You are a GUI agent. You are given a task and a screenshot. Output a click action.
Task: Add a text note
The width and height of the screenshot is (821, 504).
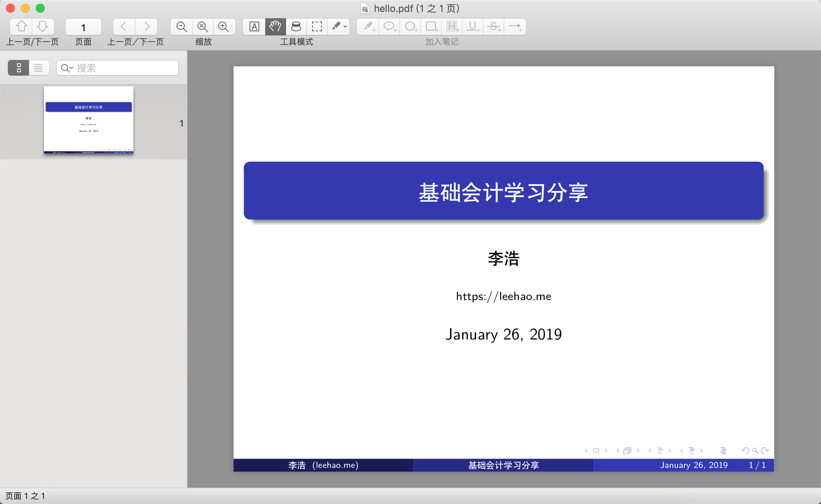[x=368, y=26]
